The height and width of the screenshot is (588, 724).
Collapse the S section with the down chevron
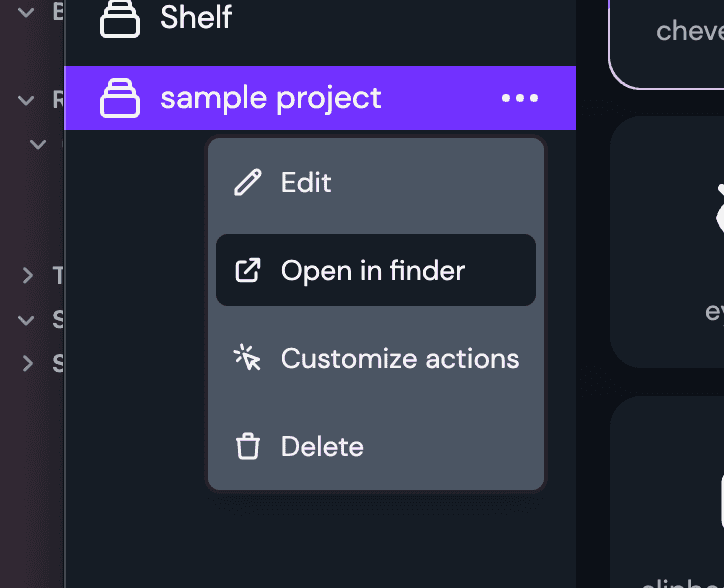pyautogui.click(x=26, y=320)
